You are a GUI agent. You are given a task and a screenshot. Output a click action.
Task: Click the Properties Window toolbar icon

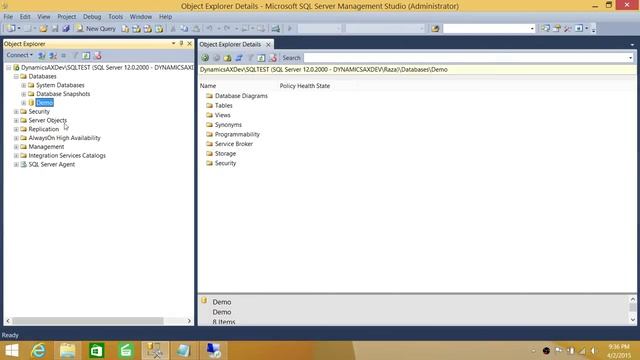point(557,29)
